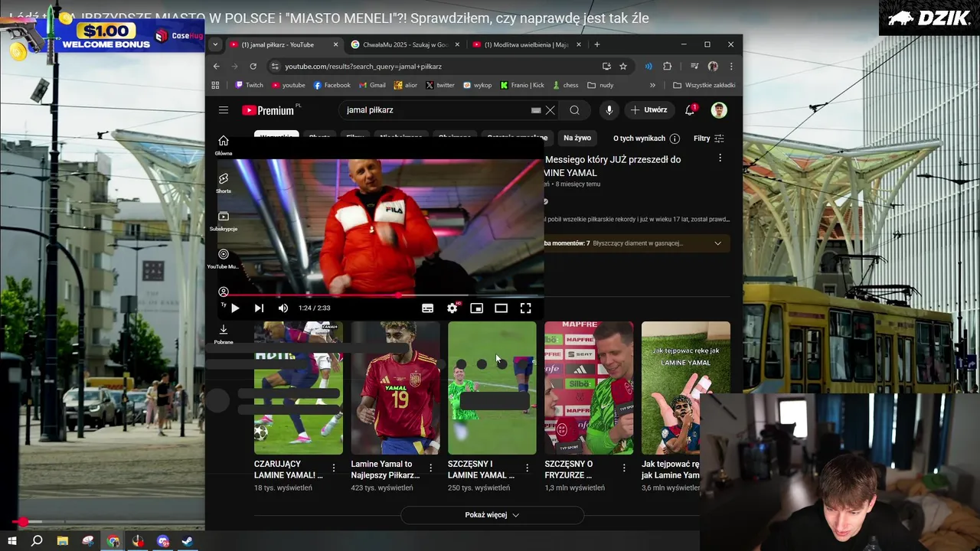Open YouTube notifications bell
The image size is (980, 551).
point(690,110)
